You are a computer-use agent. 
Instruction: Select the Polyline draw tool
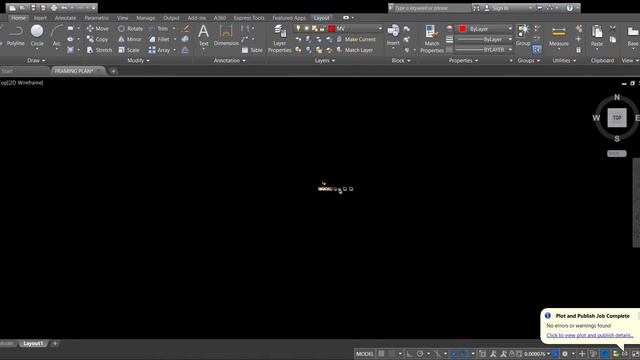16,36
